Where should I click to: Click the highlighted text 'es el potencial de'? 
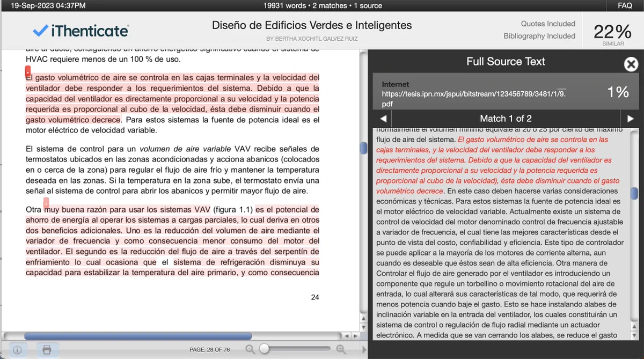click(x=287, y=209)
